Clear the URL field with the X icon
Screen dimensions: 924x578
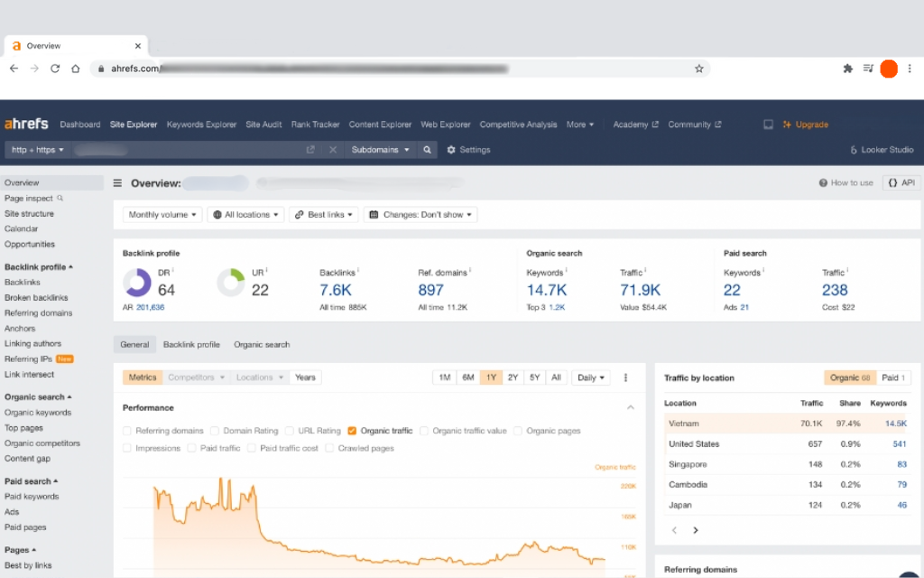[332, 150]
